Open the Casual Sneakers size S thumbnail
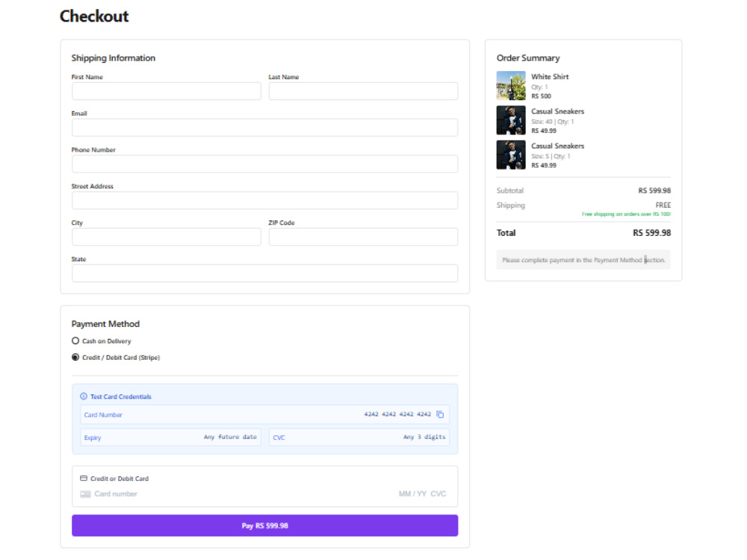 (511, 155)
